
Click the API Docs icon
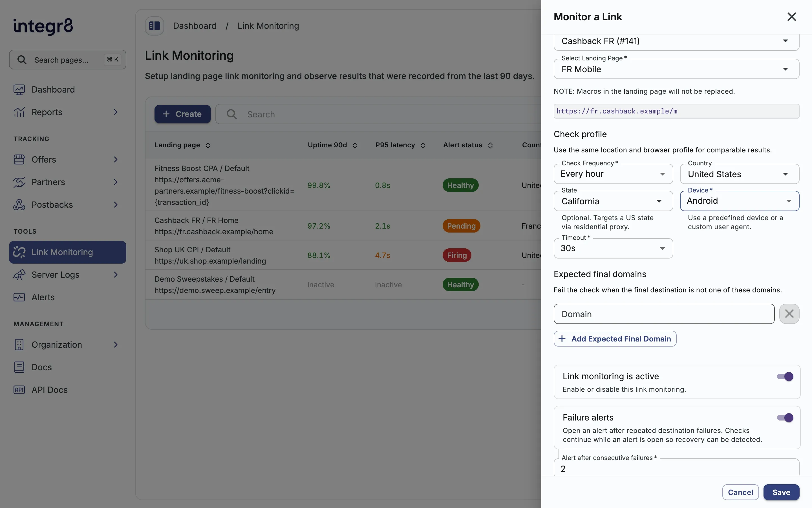point(19,390)
